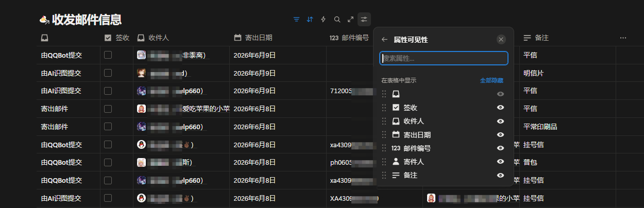Open 收件人 property row in visibility panel
The image size is (644, 208).
pyautogui.click(x=443, y=121)
